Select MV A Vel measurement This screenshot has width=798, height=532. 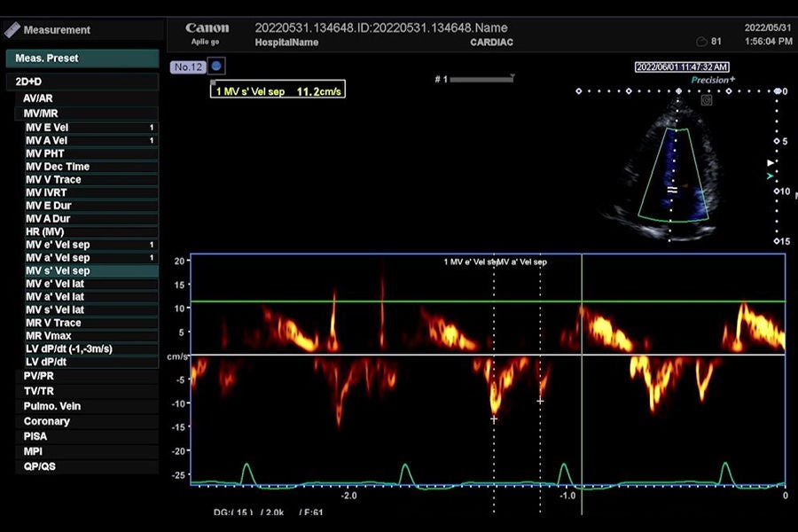click(91, 140)
